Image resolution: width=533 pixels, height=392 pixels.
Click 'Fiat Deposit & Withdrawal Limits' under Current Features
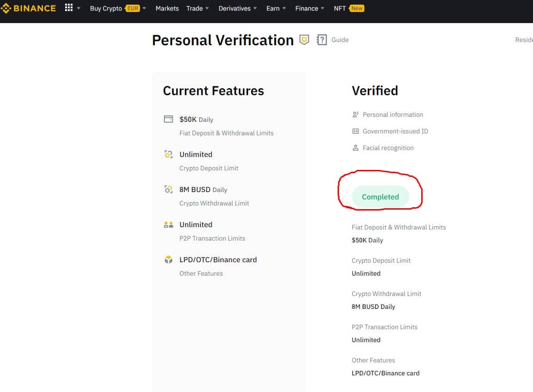point(226,133)
